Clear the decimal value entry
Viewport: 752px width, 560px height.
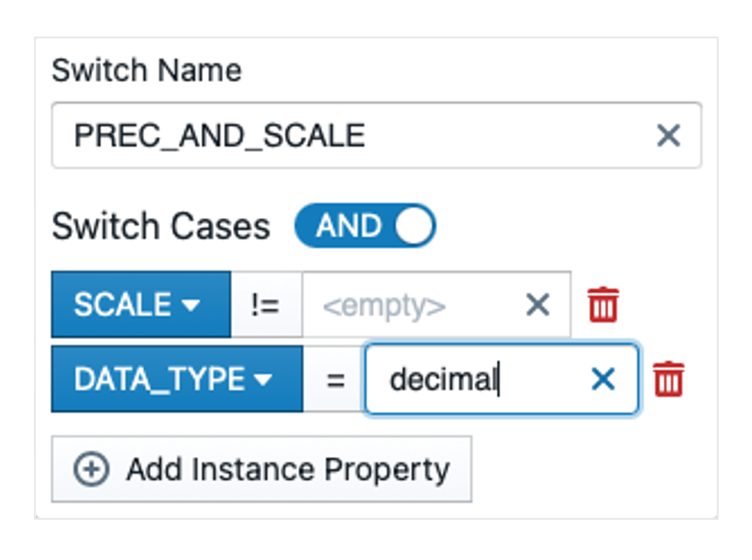603,379
